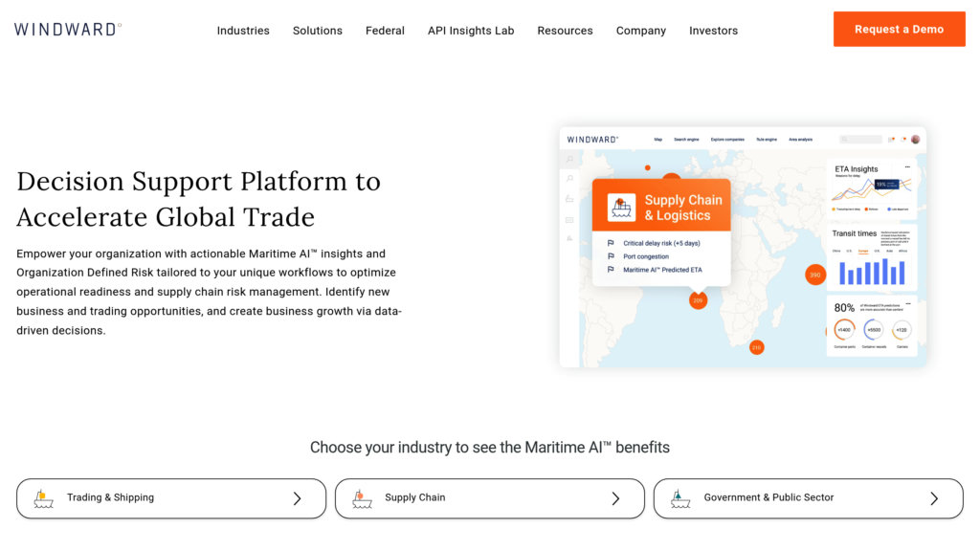980x551 pixels.
Task: Open the ETA Insights three-dot menu
Action: [x=906, y=167]
